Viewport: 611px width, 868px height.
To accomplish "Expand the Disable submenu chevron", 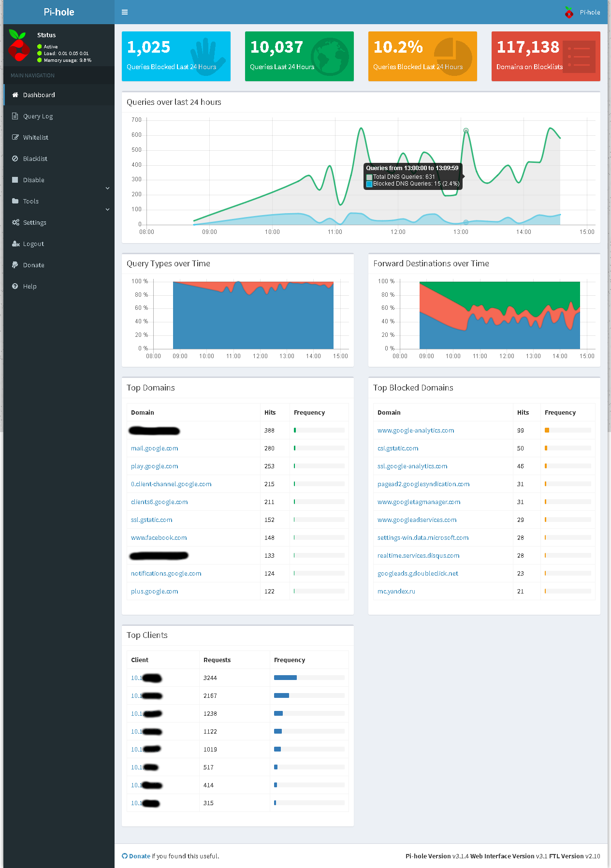I will [107, 188].
